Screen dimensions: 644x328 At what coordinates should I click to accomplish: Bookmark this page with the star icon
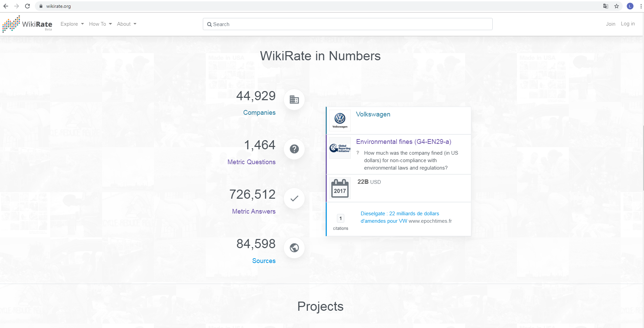pyautogui.click(x=617, y=6)
